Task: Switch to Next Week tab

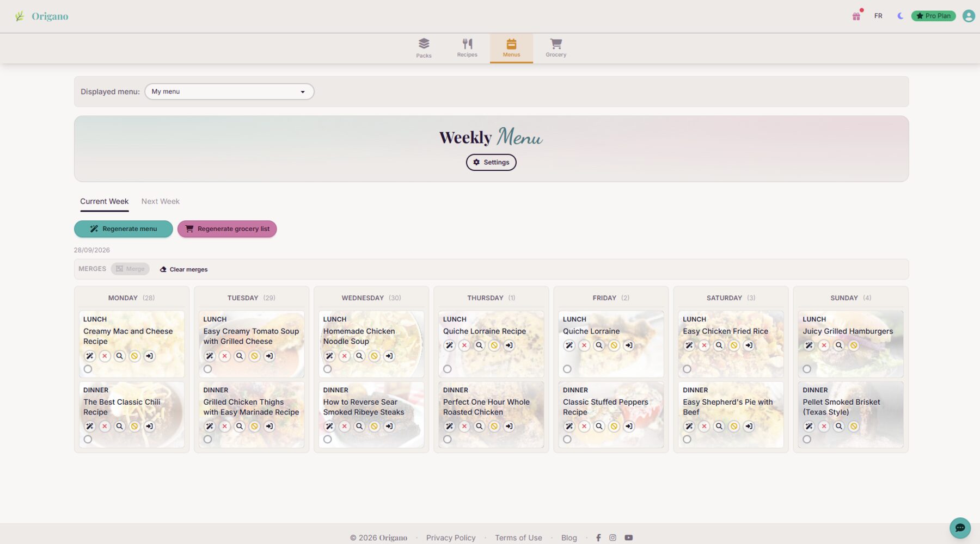Action: pyautogui.click(x=160, y=201)
